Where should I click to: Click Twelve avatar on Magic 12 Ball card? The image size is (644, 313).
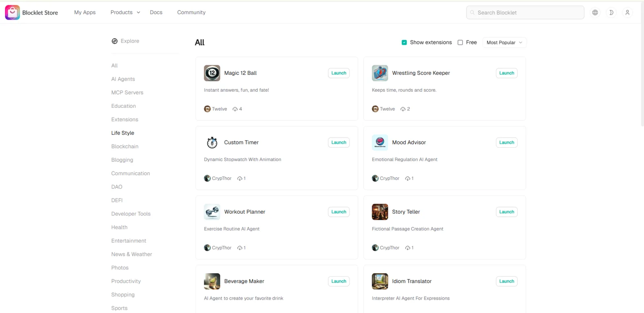(x=207, y=109)
